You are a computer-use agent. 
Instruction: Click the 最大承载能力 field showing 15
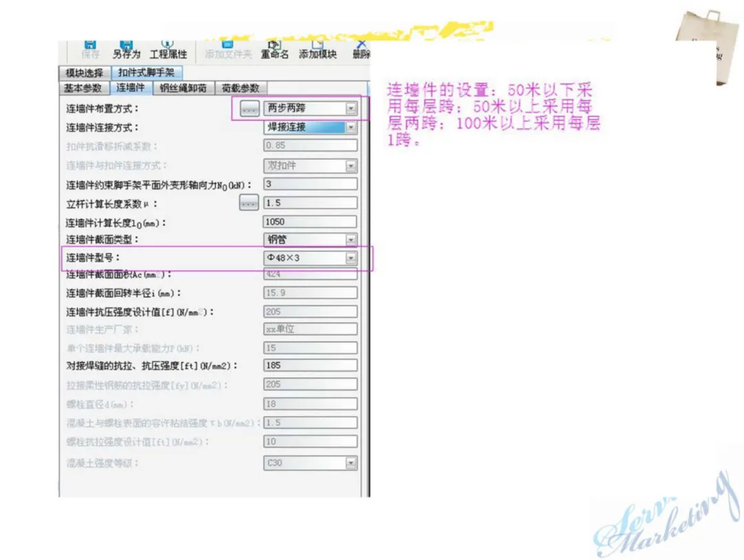click(310, 348)
